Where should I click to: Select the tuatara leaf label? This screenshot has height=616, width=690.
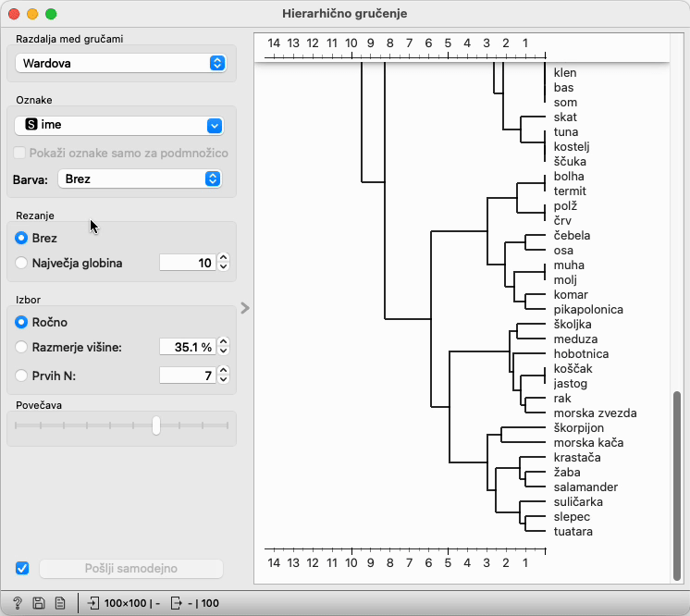[573, 532]
